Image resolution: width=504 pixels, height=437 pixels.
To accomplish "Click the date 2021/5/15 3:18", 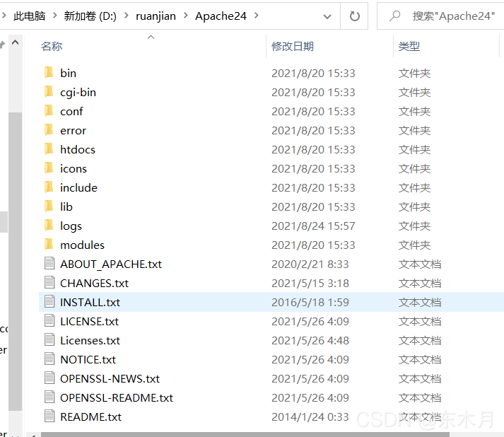I will coord(310,284).
